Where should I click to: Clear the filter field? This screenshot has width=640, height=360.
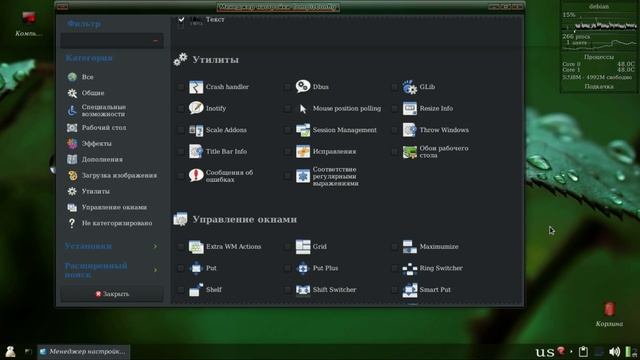point(155,41)
